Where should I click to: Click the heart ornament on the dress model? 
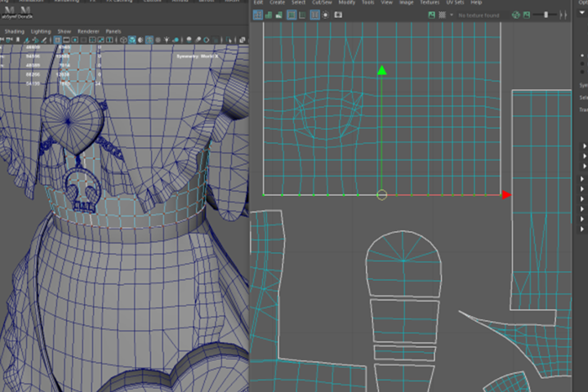click(x=71, y=124)
